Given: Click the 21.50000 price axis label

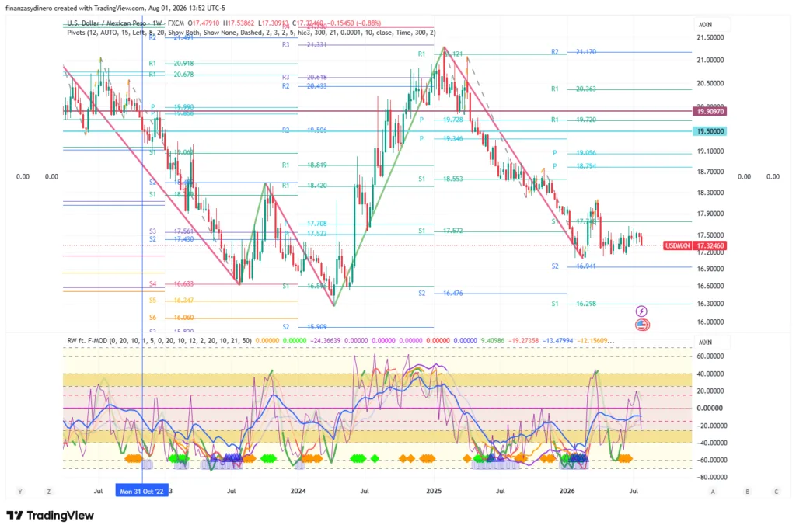Looking at the screenshot, I should point(710,37).
